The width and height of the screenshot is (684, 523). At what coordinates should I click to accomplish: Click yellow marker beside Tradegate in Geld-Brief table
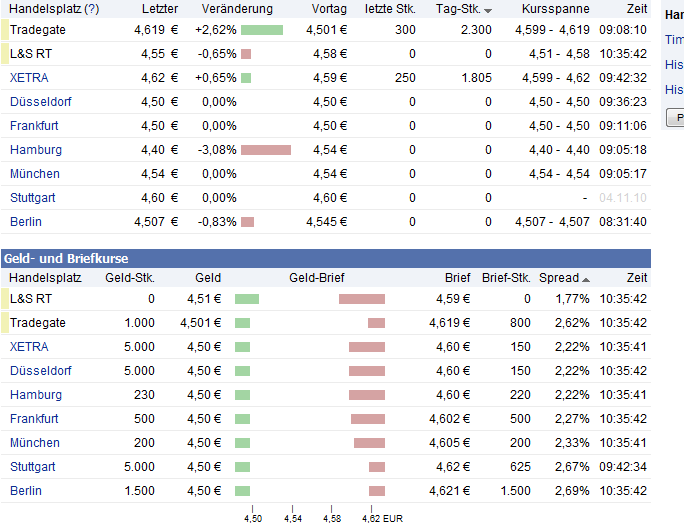(5, 322)
